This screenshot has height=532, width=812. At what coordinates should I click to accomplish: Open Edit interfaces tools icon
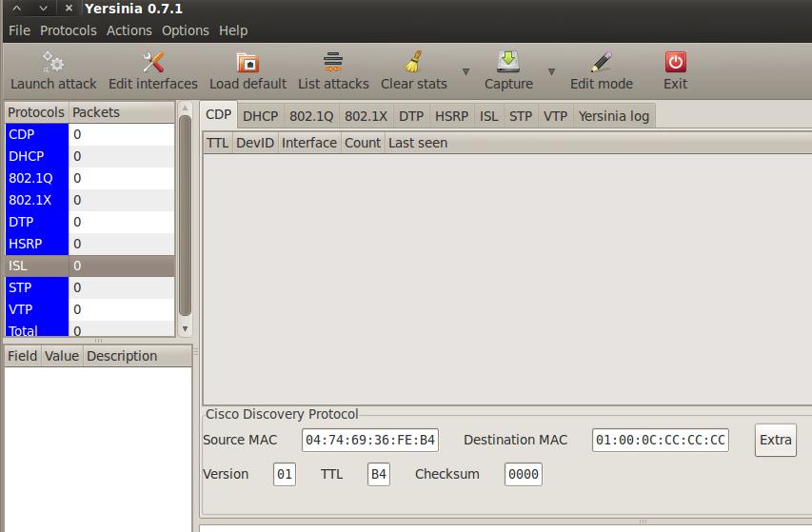152,62
